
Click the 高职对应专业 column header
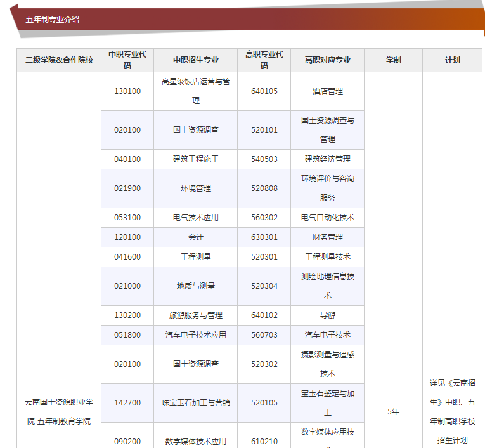click(328, 60)
